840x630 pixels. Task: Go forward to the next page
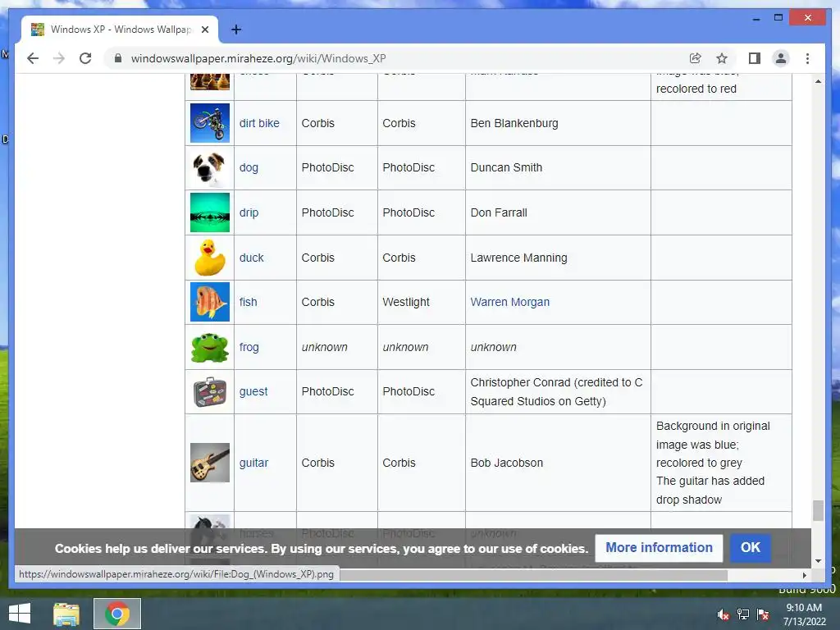pyautogui.click(x=59, y=58)
